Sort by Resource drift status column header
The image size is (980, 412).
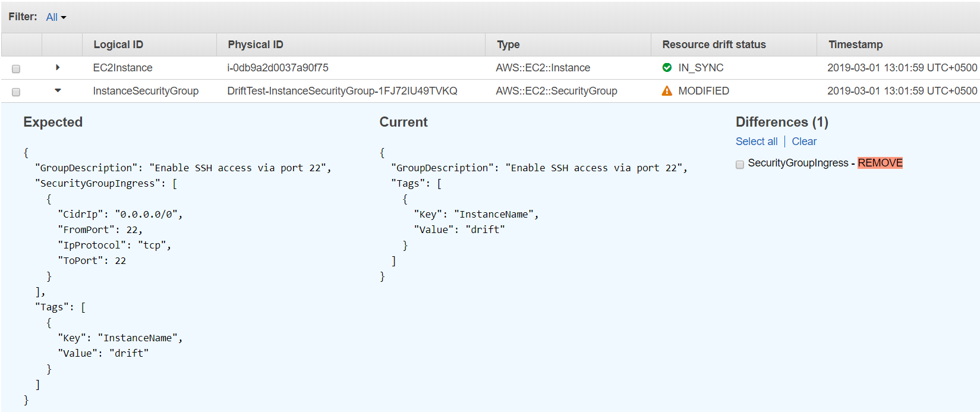tap(714, 45)
